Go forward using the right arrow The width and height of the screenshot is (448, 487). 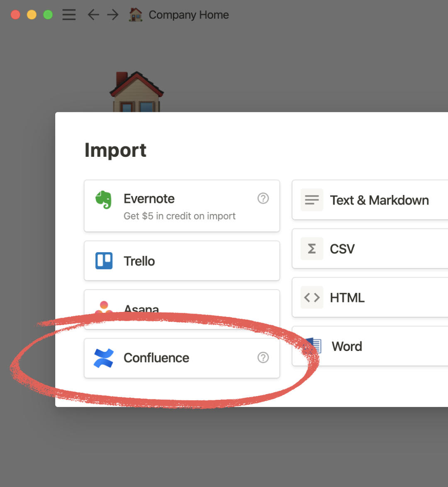(112, 15)
